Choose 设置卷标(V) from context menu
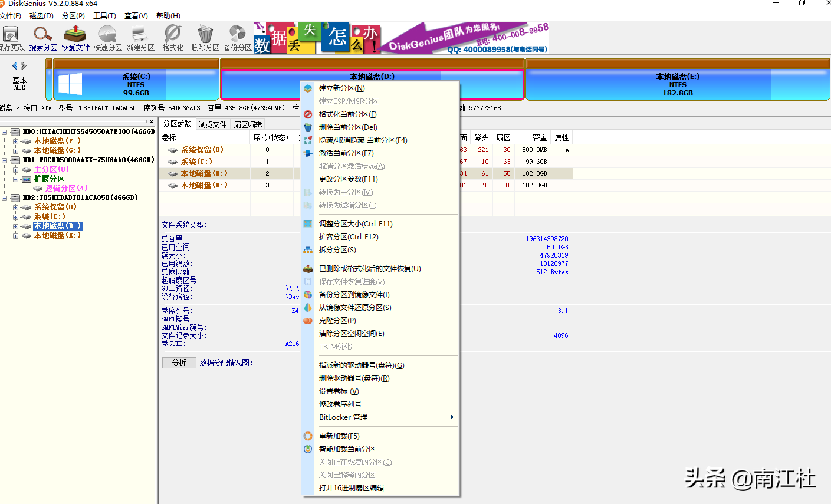Viewport: 831px width, 504px height. 380,391
